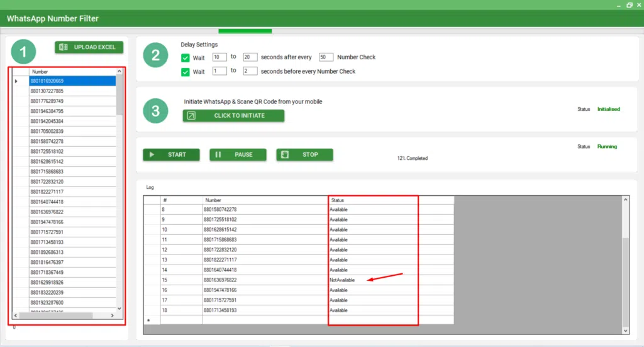Image resolution: width=644 pixels, height=347 pixels.
Task: Click log number 8801580742278 in row 8
Action: [220, 209]
